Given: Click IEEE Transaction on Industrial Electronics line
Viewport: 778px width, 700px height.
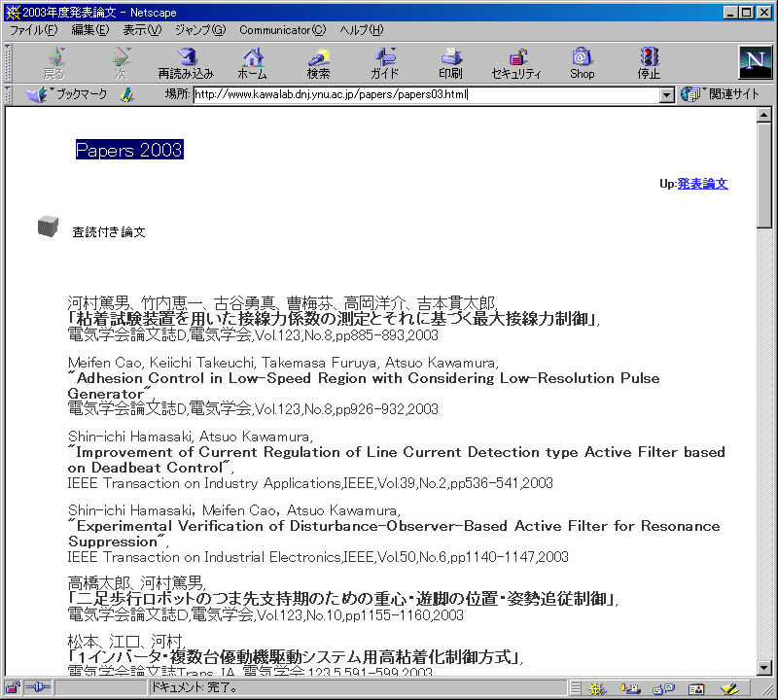Looking at the screenshot, I should click(318, 557).
